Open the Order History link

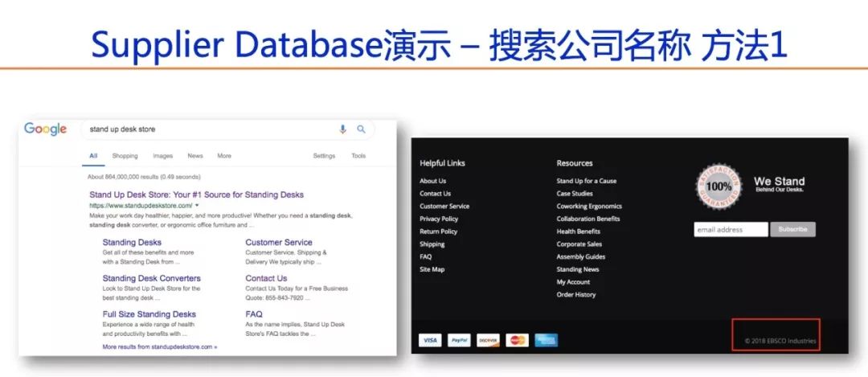576,295
